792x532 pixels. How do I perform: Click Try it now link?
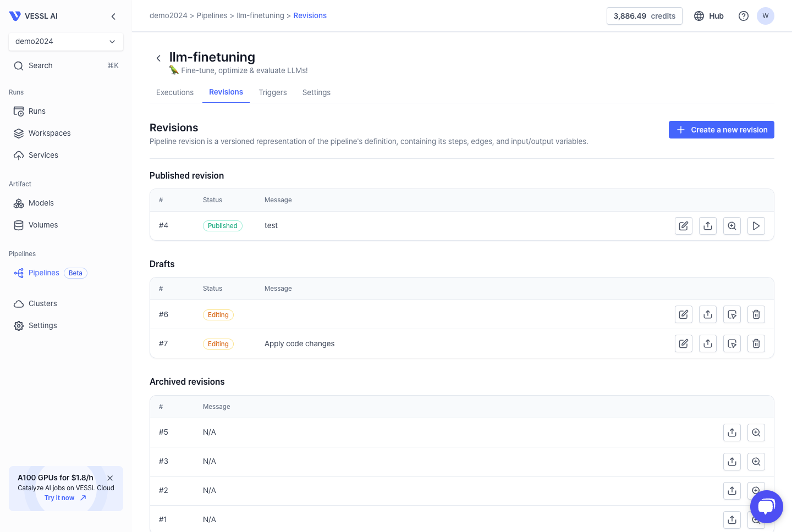point(65,498)
